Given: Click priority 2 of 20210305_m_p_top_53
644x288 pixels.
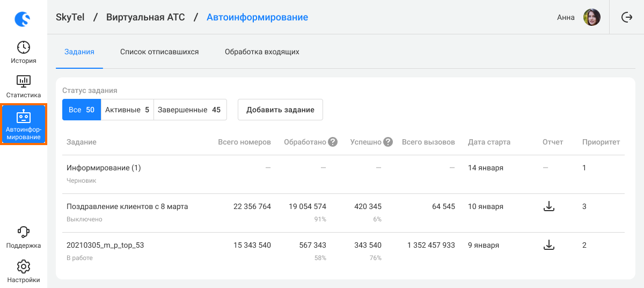Looking at the screenshot, I should 584,245.
